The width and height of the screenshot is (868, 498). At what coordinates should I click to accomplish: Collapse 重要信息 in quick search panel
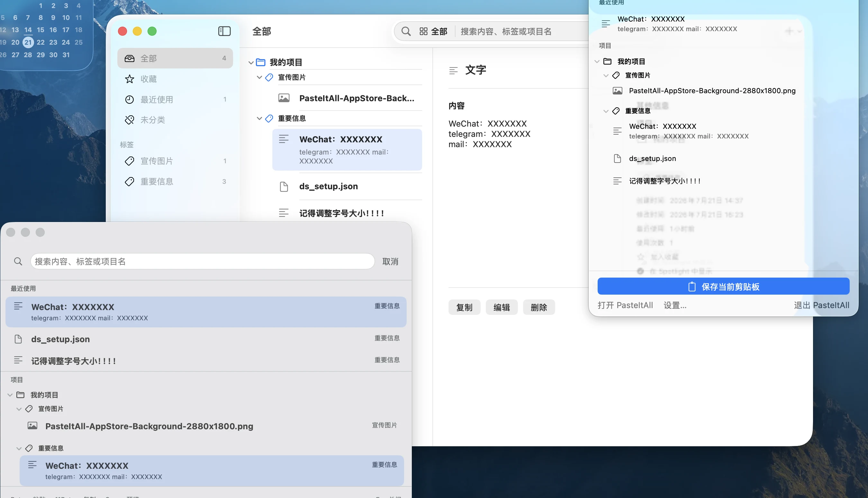(19, 448)
